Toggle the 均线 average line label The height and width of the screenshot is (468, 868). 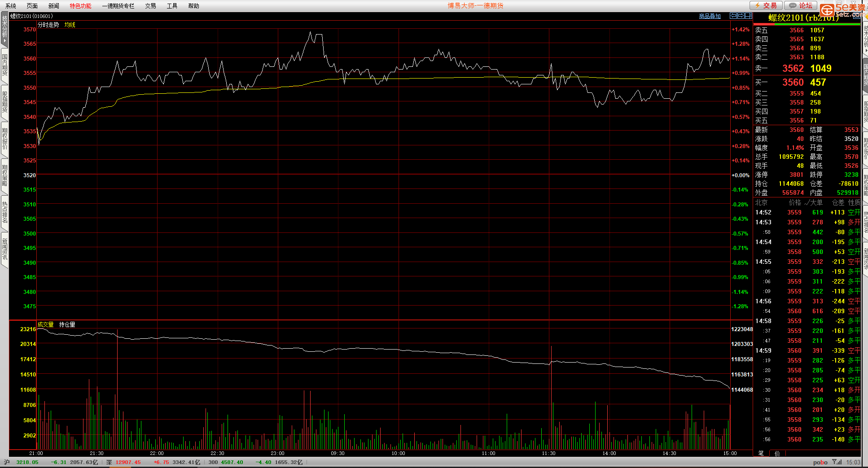(x=70, y=25)
